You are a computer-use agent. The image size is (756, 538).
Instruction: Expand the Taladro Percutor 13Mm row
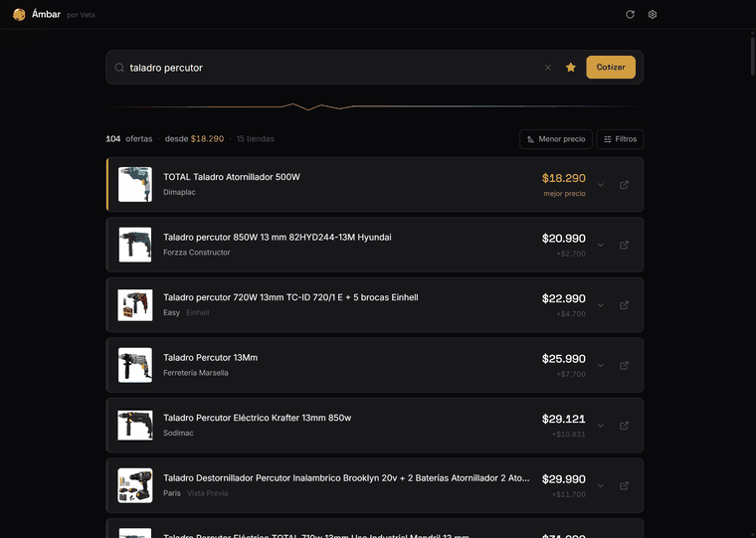coord(601,365)
